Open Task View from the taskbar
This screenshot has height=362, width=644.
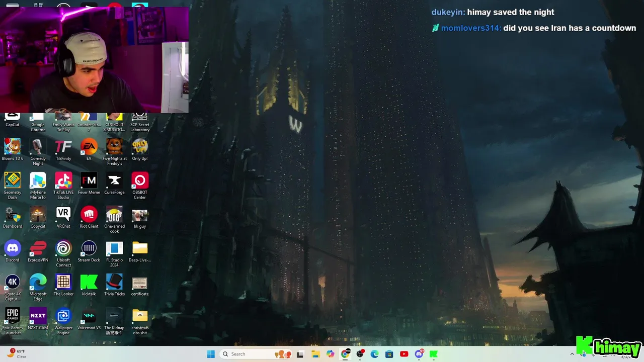[x=300, y=354]
